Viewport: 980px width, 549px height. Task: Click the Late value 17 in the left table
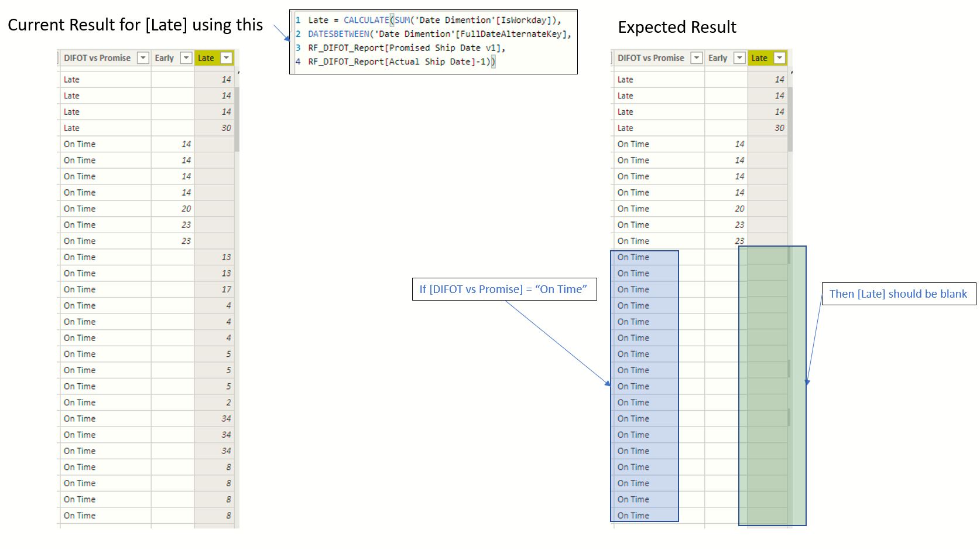click(x=226, y=289)
